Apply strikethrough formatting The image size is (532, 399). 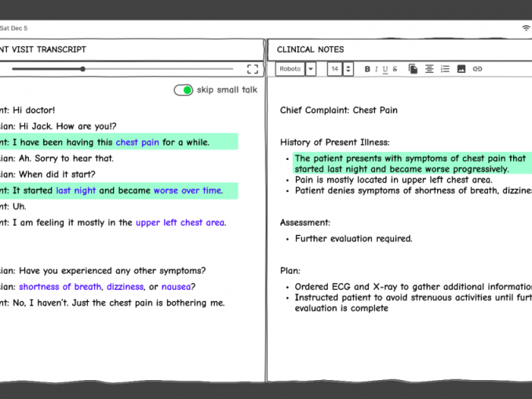pyautogui.click(x=393, y=69)
